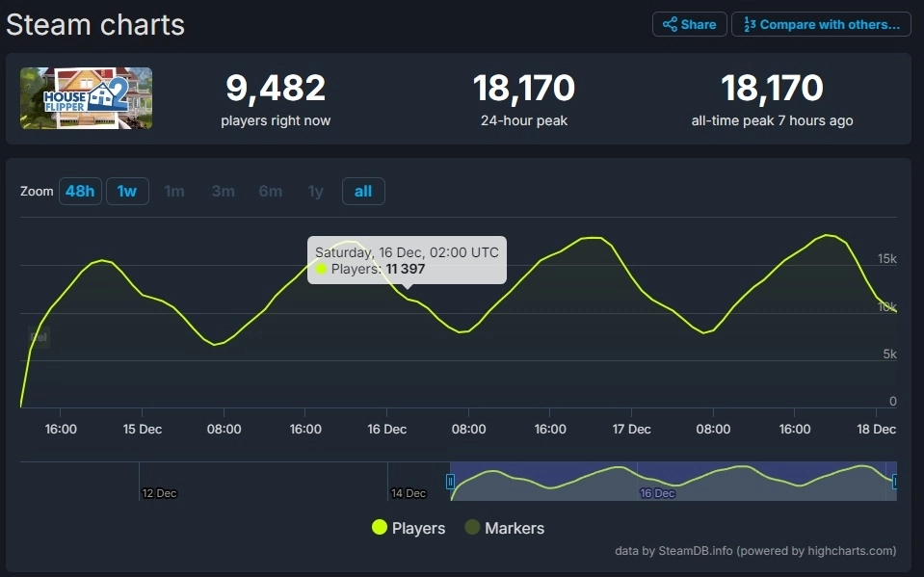Click the data by SteamDB.info credit

(x=755, y=550)
